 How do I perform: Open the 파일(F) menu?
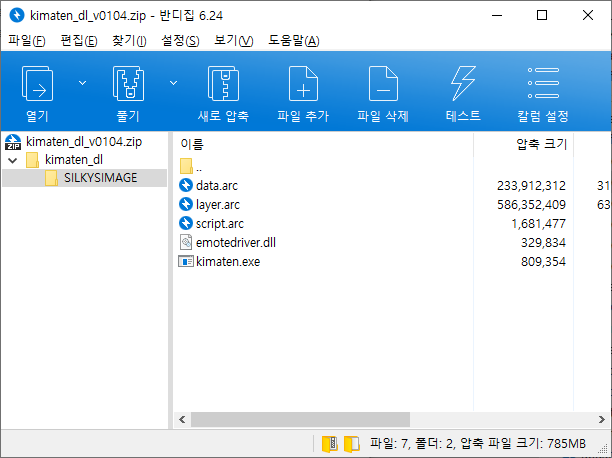(x=27, y=41)
